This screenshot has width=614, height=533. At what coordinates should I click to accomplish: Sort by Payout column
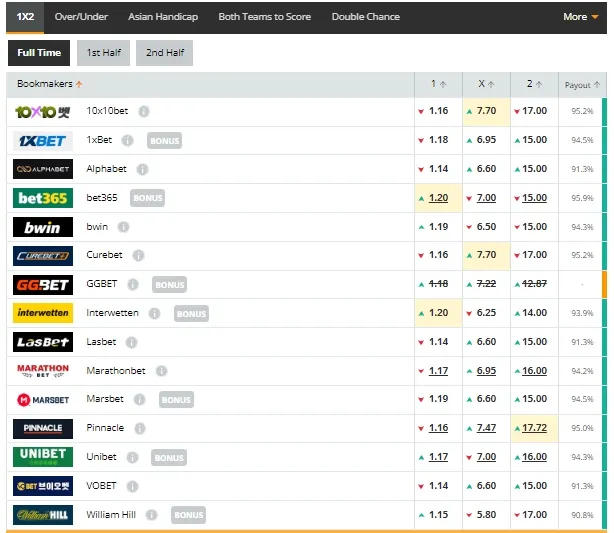(582, 86)
